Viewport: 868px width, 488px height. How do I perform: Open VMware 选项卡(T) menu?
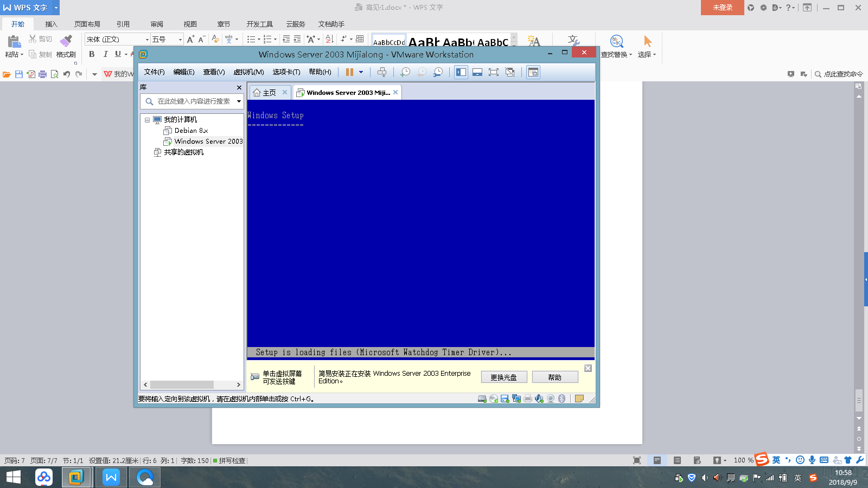click(x=286, y=72)
